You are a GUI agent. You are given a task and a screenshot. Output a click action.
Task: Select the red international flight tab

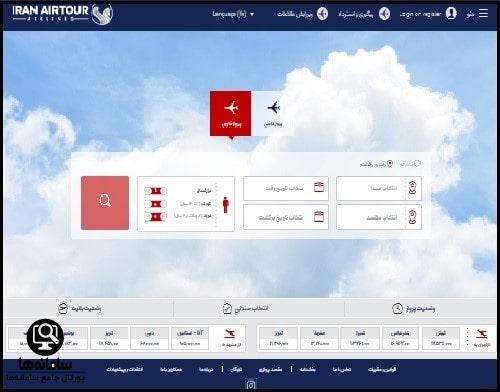(230, 113)
